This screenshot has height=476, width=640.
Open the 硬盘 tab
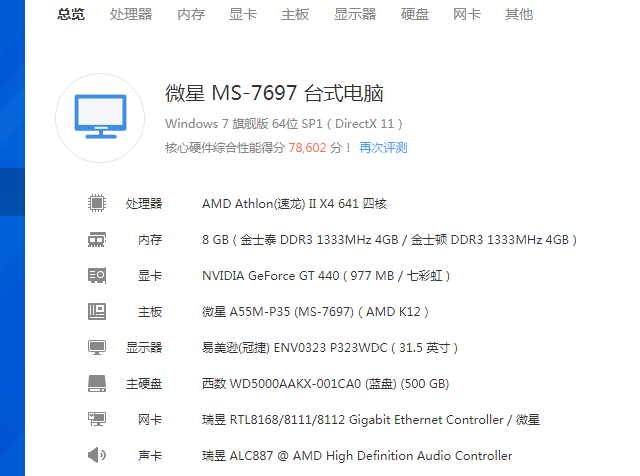[415, 14]
